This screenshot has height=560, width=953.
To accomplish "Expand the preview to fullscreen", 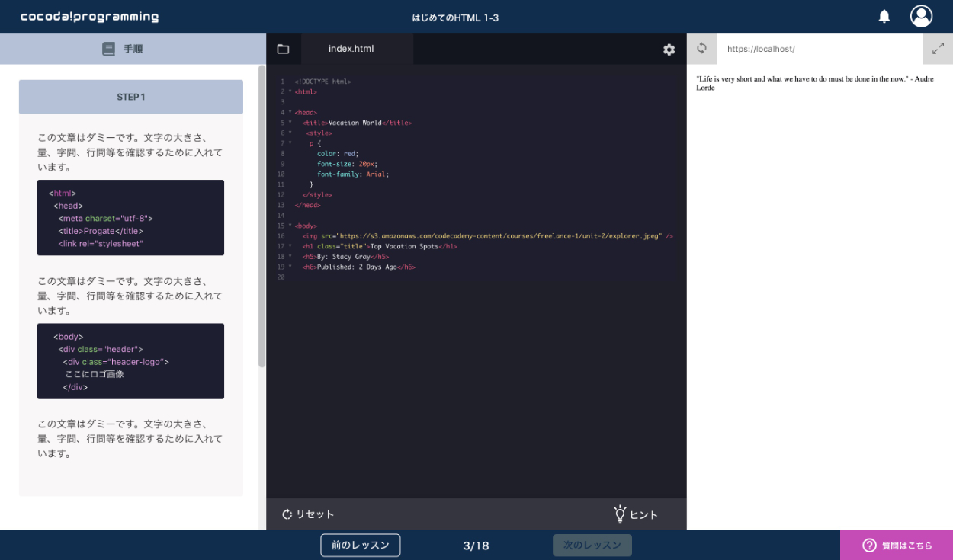I will pos(938,49).
